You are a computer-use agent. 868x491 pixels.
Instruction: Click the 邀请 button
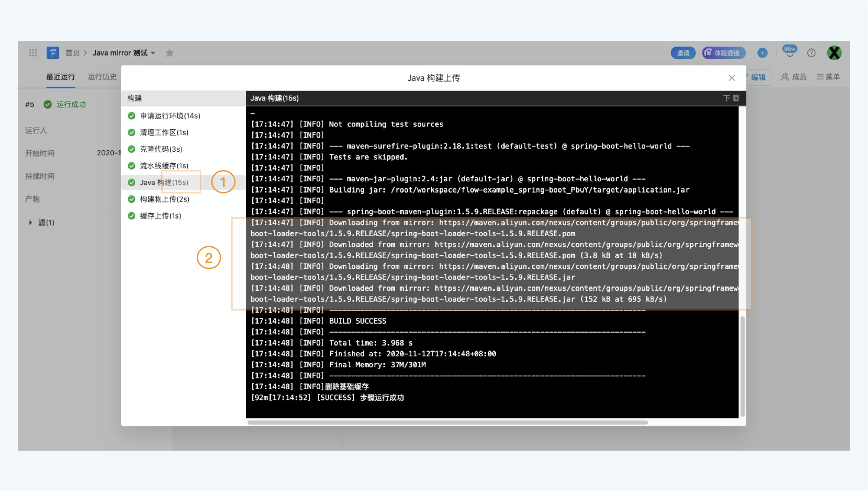click(683, 53)
